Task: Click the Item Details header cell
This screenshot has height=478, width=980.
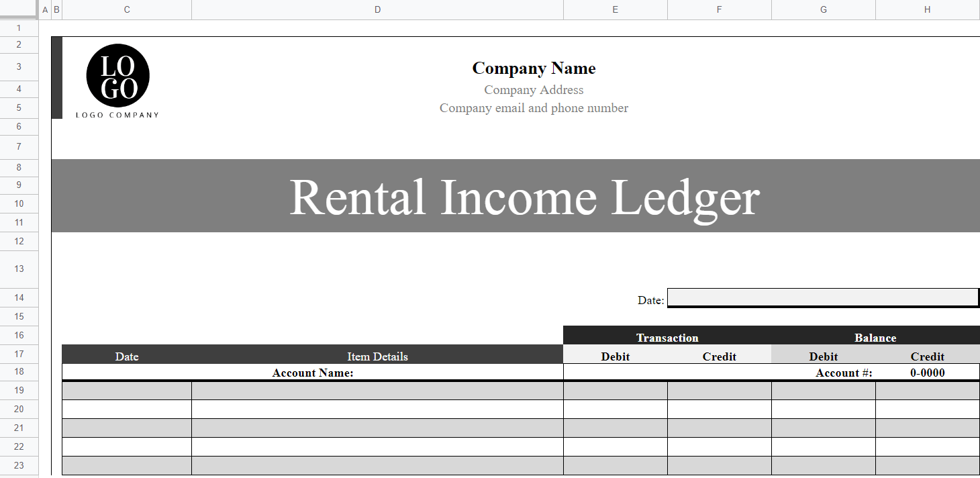Action: pos(377,355)
